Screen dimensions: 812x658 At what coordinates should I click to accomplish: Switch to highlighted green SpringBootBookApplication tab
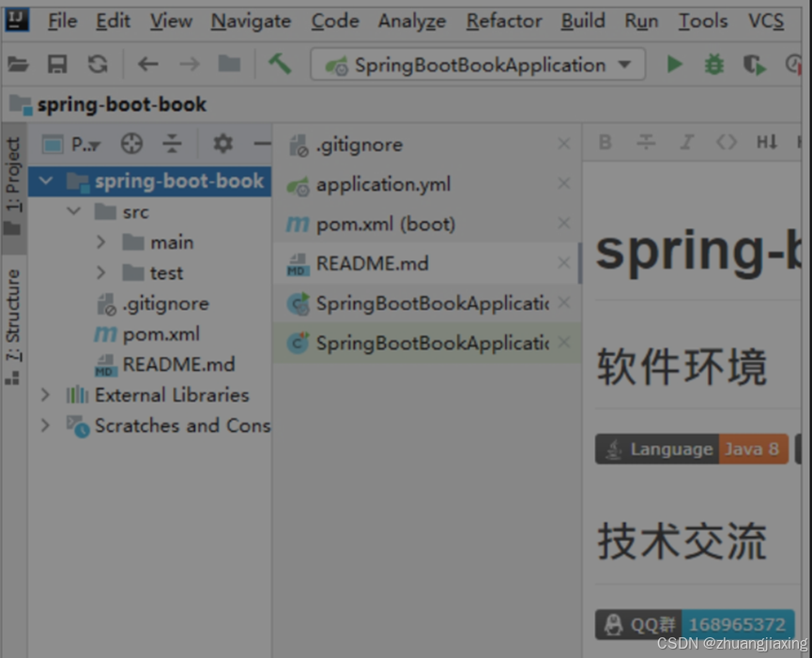click(x=427, y=343)
